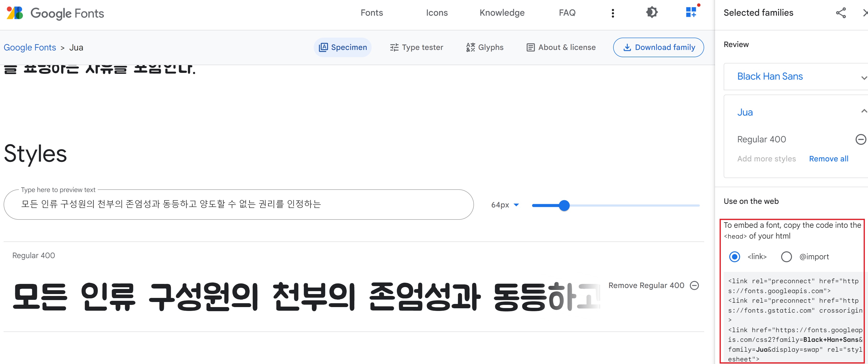Viewport: 868px width, 364px height.
Task: Open the Fonts navigation item
Action: (372, 13)
